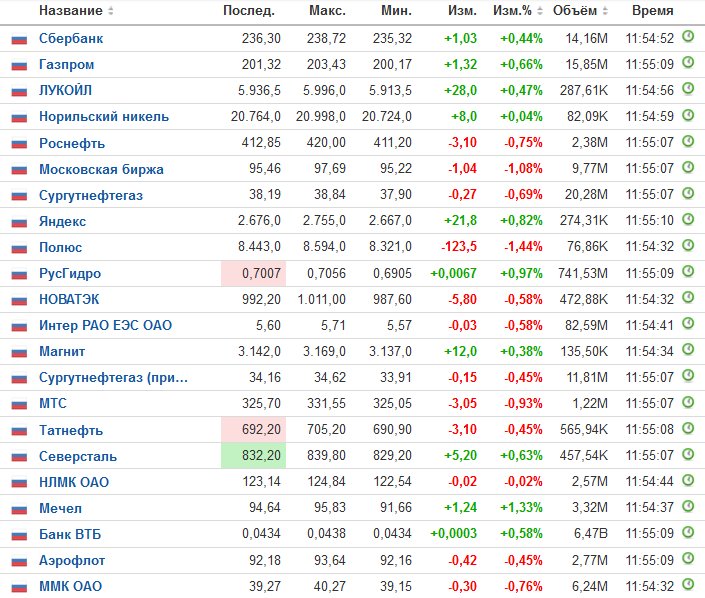The height and width of the screenshot is (598, 705).
Task: Click the clock icon in the МТС row
Action: point(688,402)
